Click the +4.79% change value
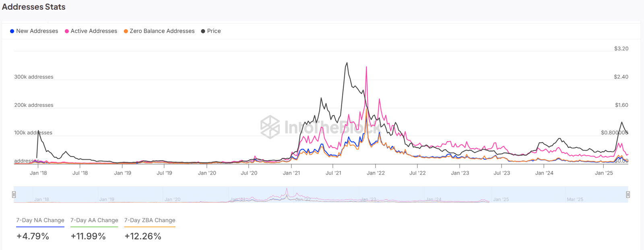Screen dimensions: 644x250 point(33,236)
